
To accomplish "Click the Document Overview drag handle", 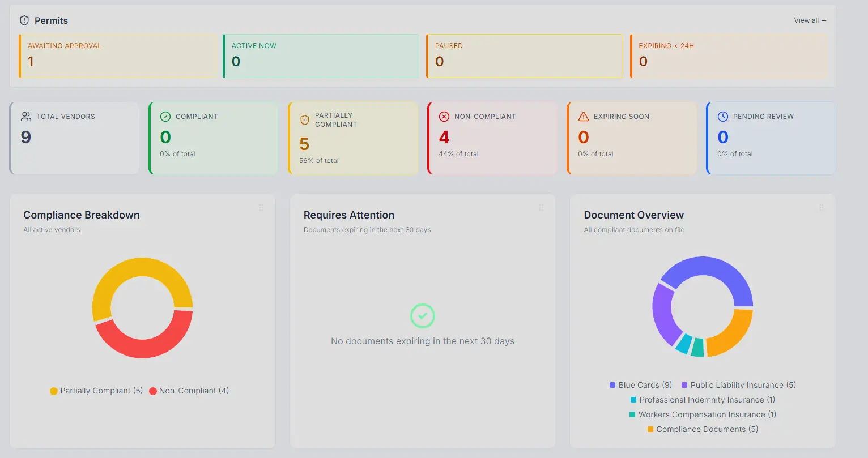I will [822, 208].
